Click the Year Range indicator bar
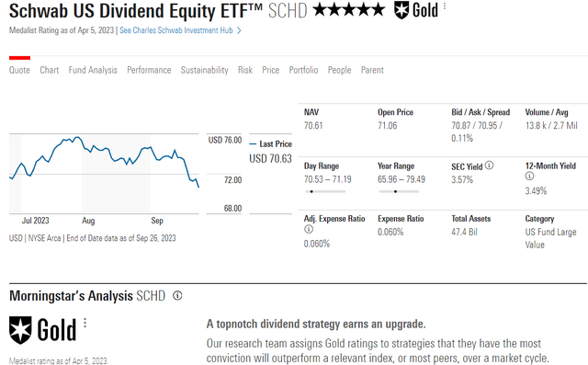 click(399, 191)
